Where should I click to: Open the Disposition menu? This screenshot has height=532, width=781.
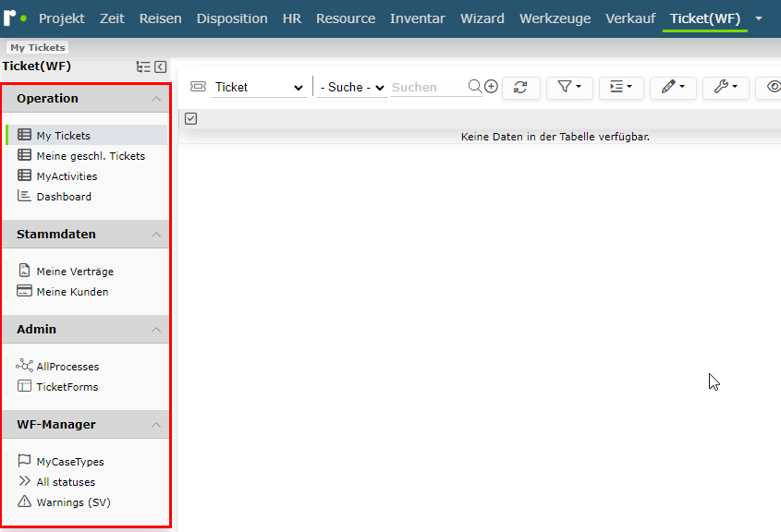(232, 18)
